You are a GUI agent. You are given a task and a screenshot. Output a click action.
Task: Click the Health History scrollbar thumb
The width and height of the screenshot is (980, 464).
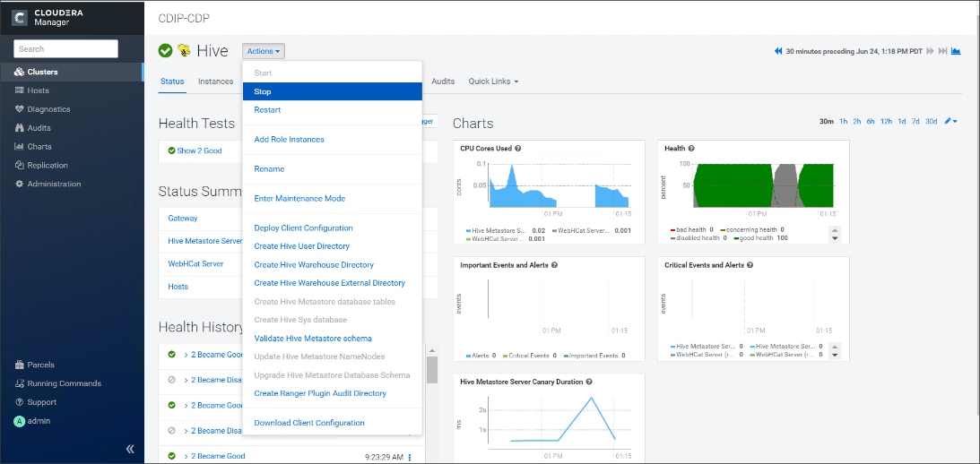tap(432, 370)
